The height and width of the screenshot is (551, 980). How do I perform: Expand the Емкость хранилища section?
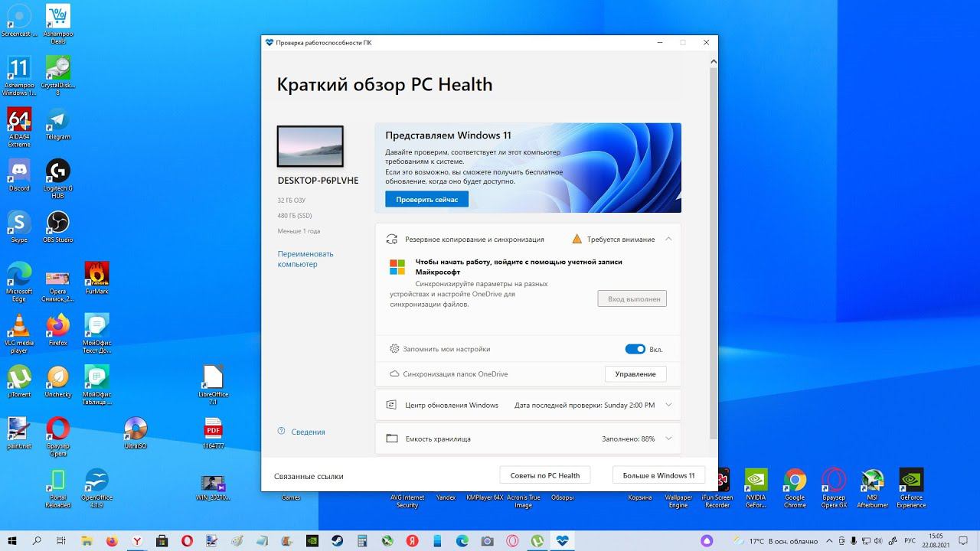(x=668, y=439)
